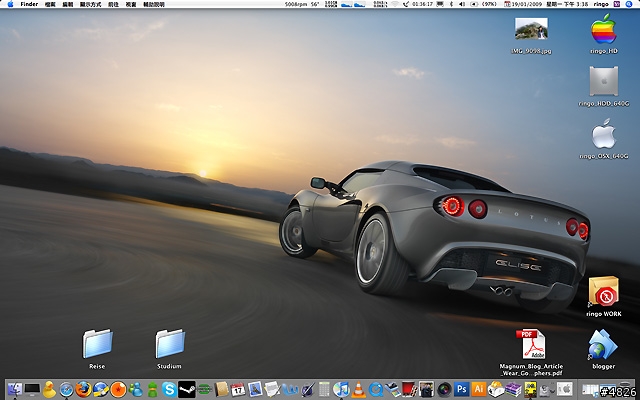Open Photo Booth in the Dock
Viewport: 640px width, 400px height.
(x=408, y=389)
